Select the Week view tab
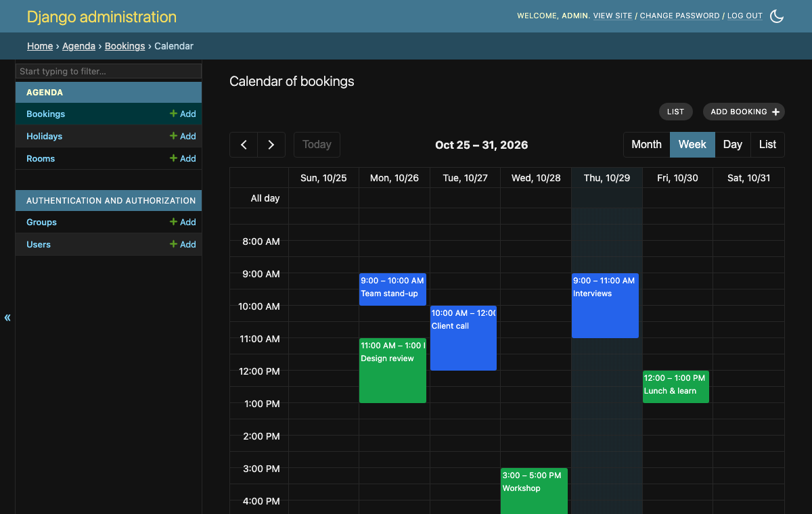 (692, 145)
